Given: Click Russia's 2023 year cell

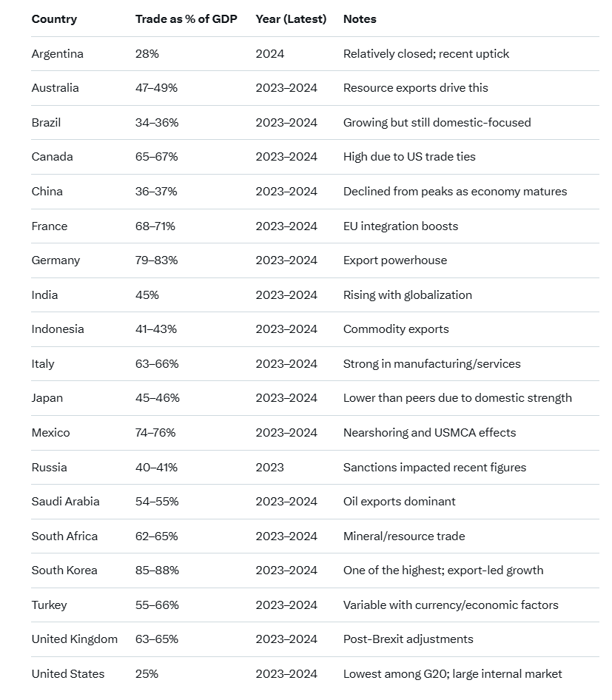Looking at the screenshot, I should tap(269, 468).
